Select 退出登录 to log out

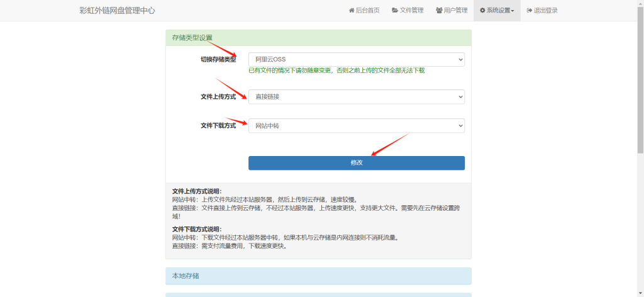(x=542, y=11)
